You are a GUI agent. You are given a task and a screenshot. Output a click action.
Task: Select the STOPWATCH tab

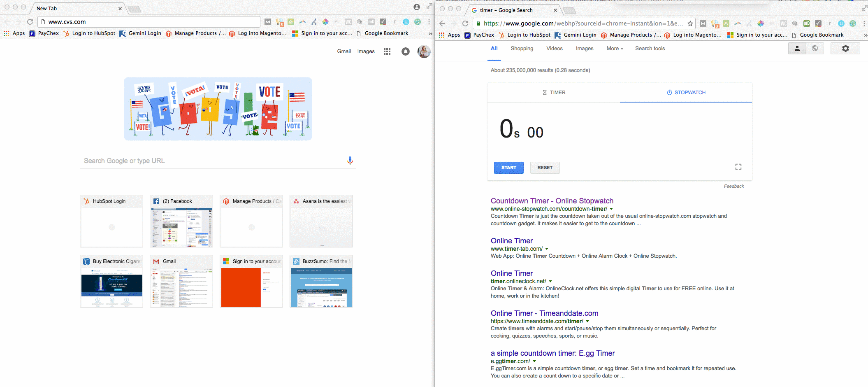686,93
